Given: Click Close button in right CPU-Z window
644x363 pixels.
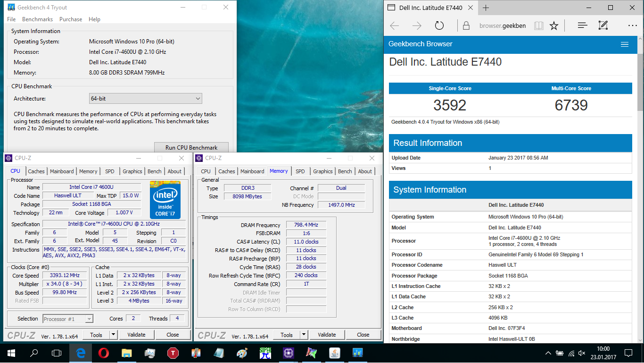Looking at the screenshot, I should [363, 335].
